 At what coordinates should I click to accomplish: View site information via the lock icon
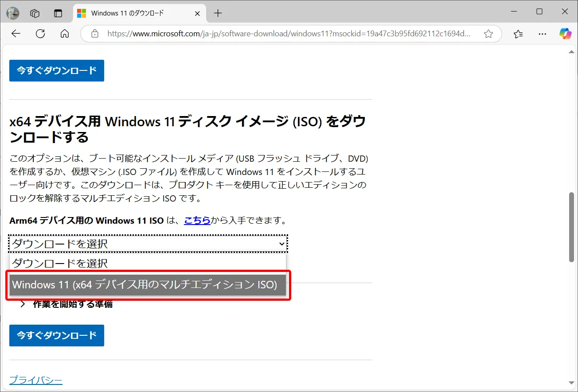(x=94, y=34)
